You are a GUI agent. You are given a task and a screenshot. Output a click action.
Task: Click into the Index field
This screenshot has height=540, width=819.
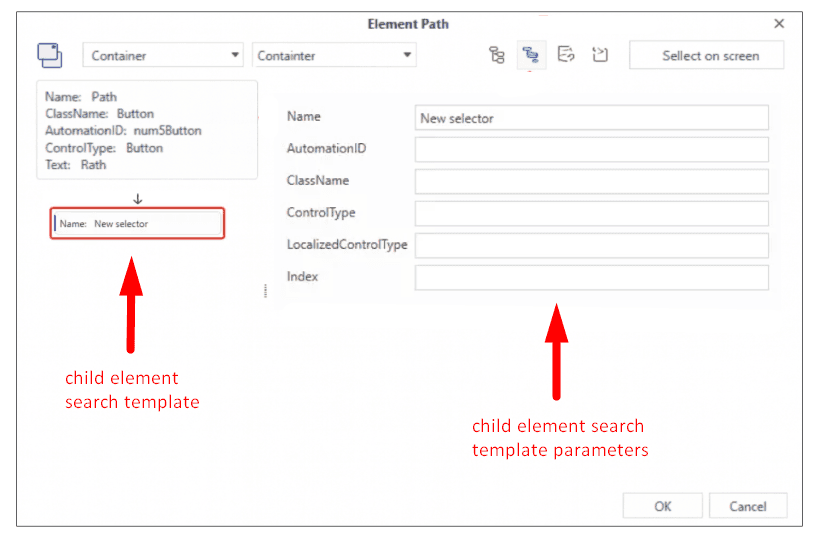coord(591,277)
